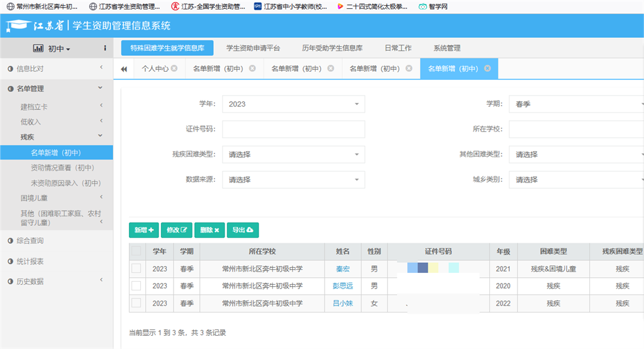Click 2022 grade cell in 吕小妹 row

[x=503, y=304]
